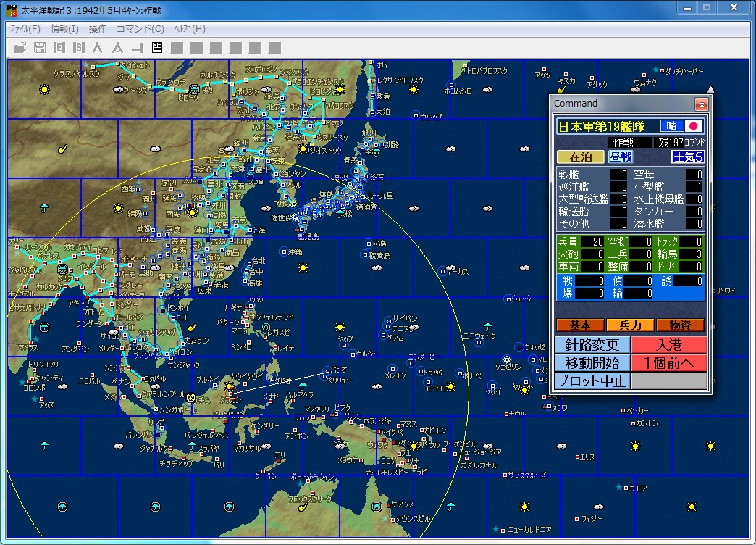Click the cloud icon right of ホコムシロ
This screenshot has height=545, width=756.
click(x=488, y=89)
